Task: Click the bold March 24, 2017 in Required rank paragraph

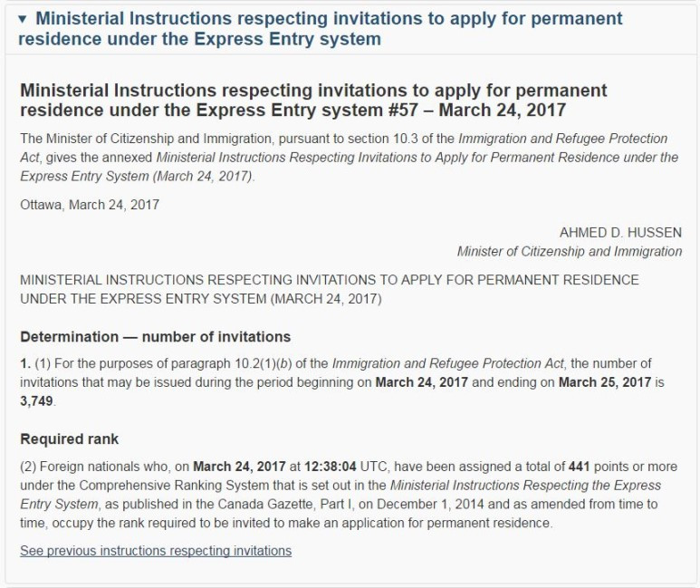Action: coord(239,467)
